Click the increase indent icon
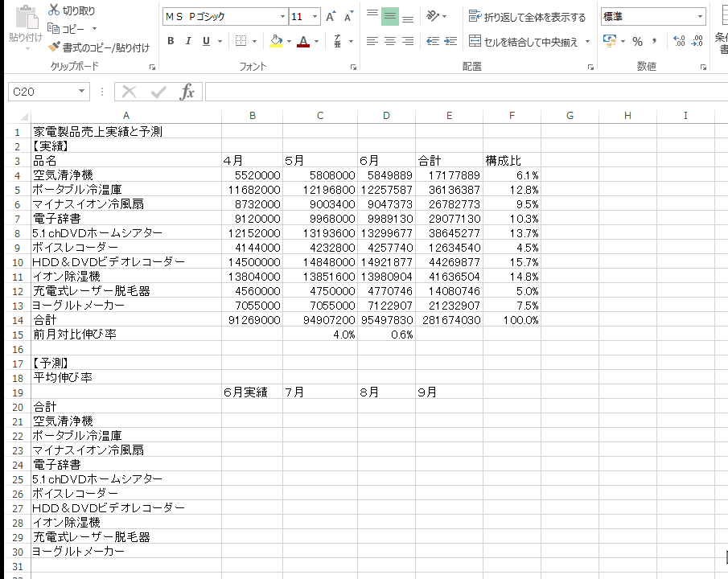 click(x=450, y=41)
